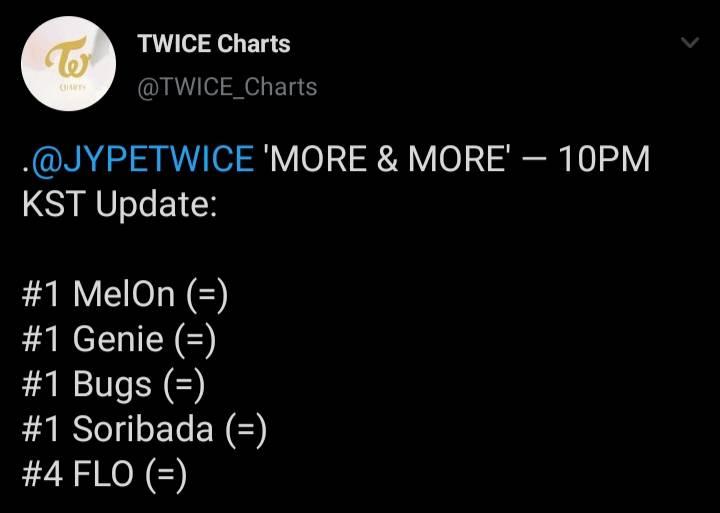720x513 pixels.
Task: Open the @JYPETWICE mention link
Action: pyautogui.click(x=143, y=159)
